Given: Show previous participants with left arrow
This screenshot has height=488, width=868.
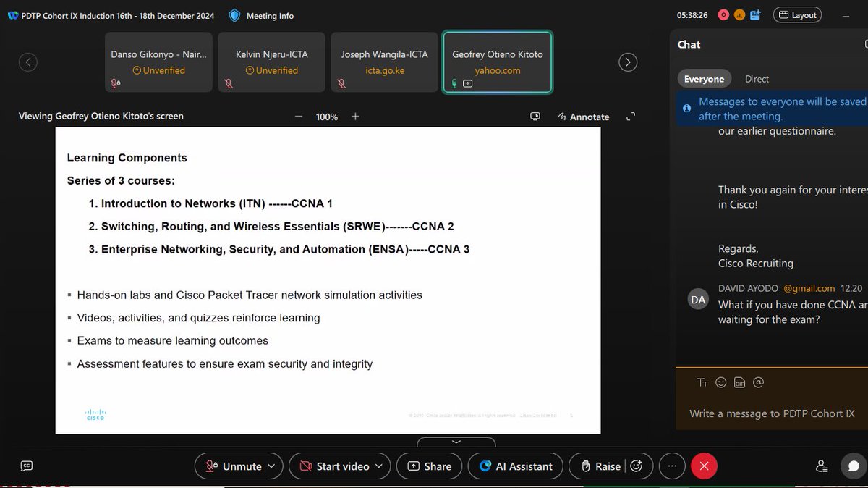Looking at the screenshot, I should click(x=27, y=62).
